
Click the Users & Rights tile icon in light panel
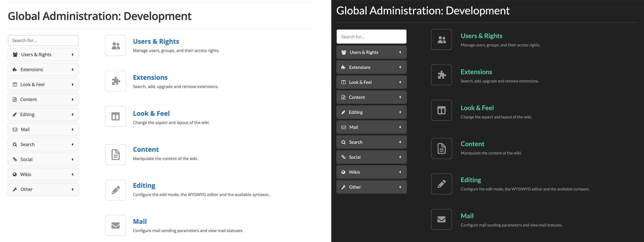click(x=115, y=46)
